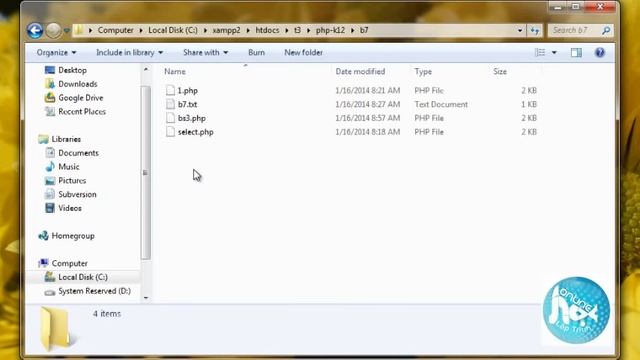Click the file name text b7.txt

187,104
